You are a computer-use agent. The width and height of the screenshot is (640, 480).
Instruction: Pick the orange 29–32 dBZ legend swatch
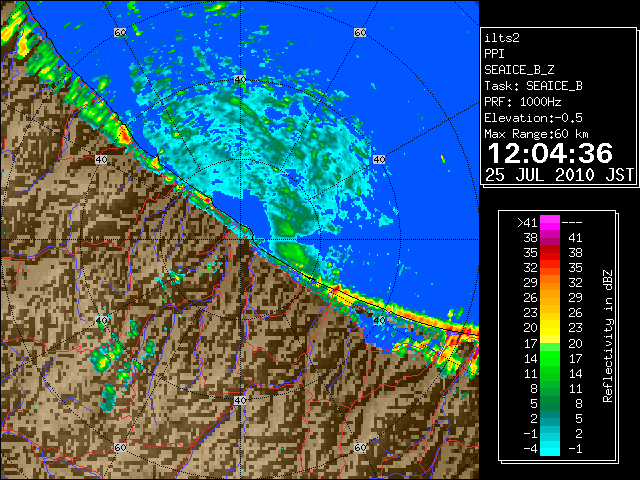(x=549, y=282)
